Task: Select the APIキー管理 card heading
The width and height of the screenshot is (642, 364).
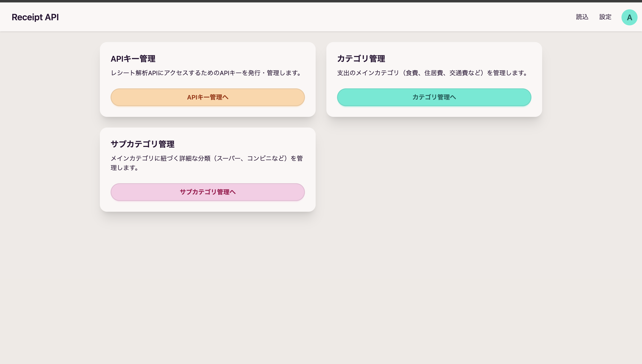Action: (x=133, y=59)
